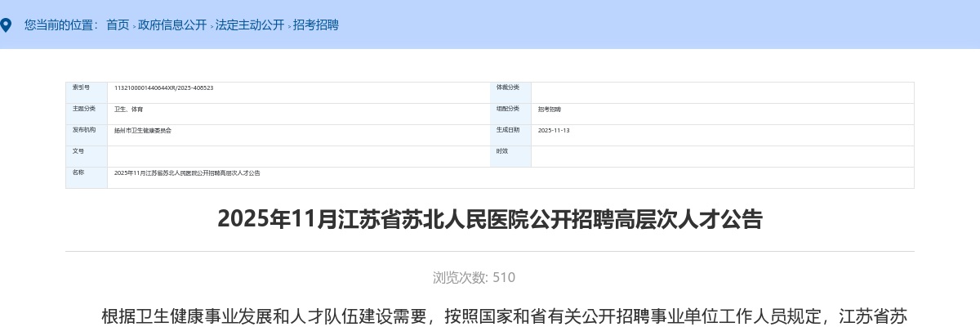Open 法定主动公开 breadcrumb link

tap(250, 25)
